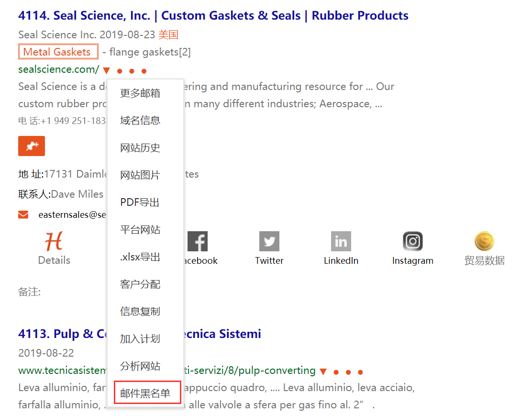This screenshot has width=532, height=416.
Task: Visit the www.tecnicasistemi URL link
Action: [167, 371]
